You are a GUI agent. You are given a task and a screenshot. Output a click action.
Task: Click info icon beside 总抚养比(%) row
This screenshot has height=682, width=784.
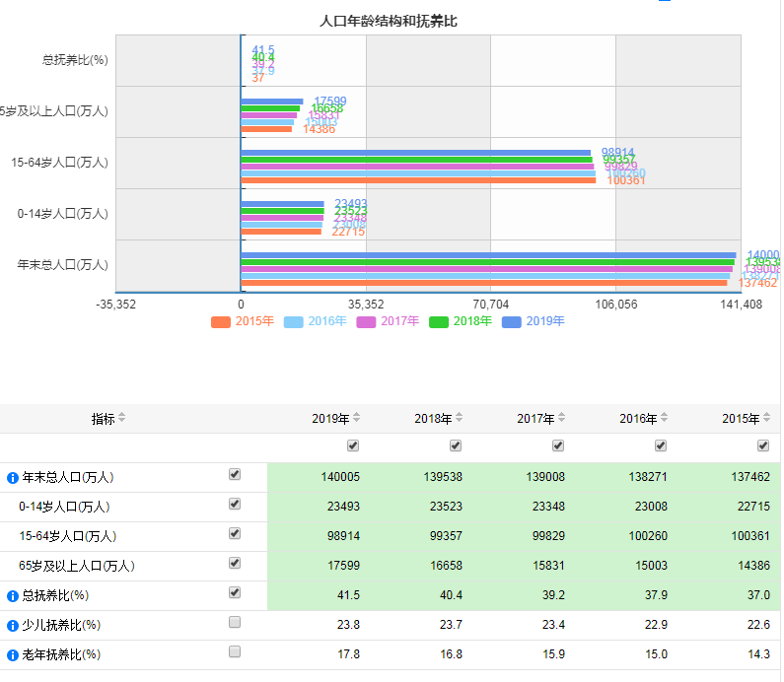[x=13, y=596]
